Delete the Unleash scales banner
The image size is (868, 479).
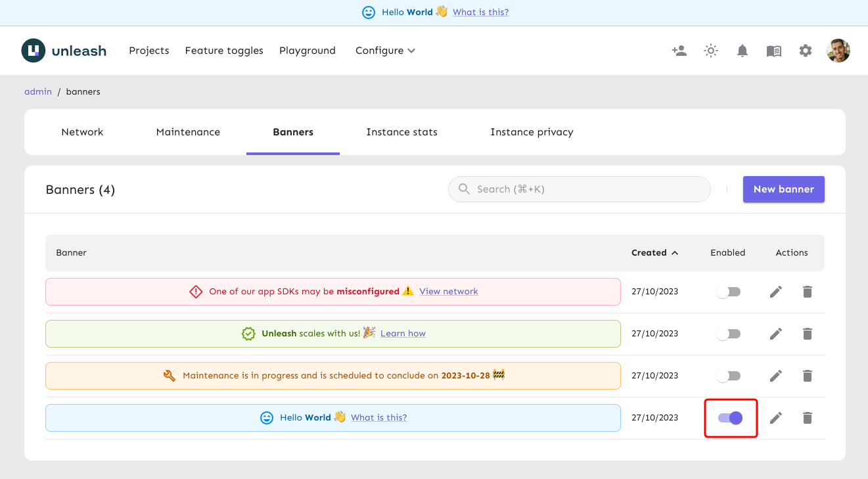(x=808, y=334)
